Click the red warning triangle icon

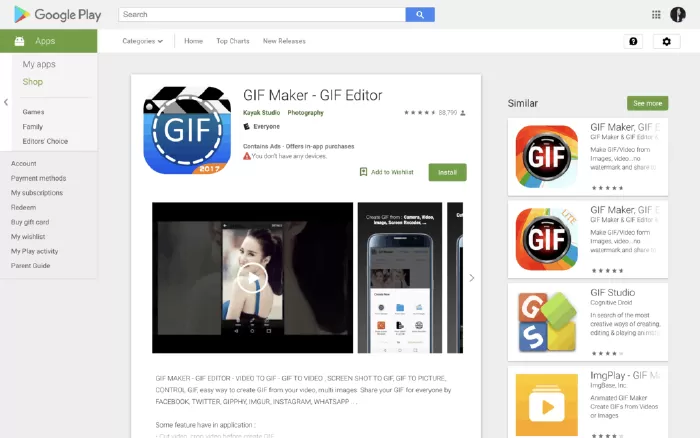point(246,156)
